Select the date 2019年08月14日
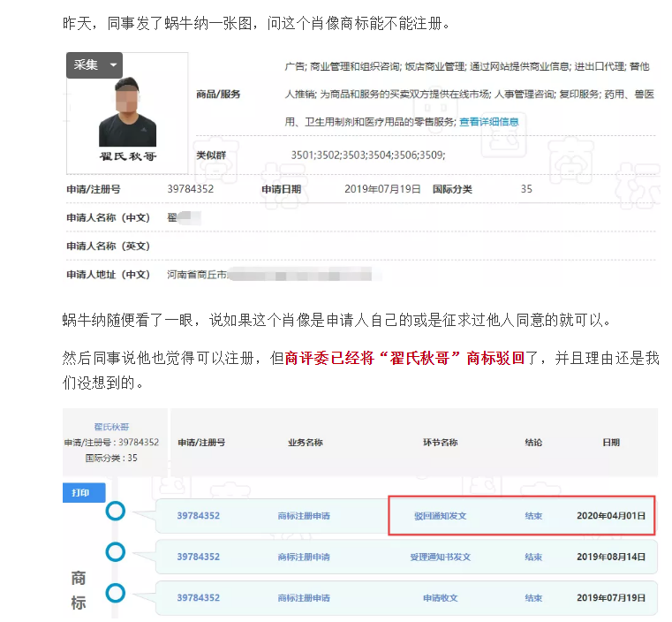672x622 pixels. click(611, 557)
